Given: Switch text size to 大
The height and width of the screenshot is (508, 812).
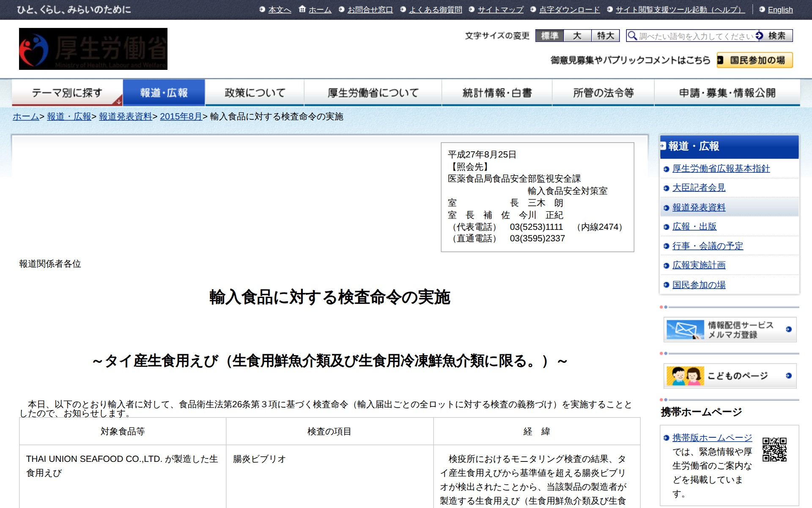Looking at the screenshot, I should [577, 36].
